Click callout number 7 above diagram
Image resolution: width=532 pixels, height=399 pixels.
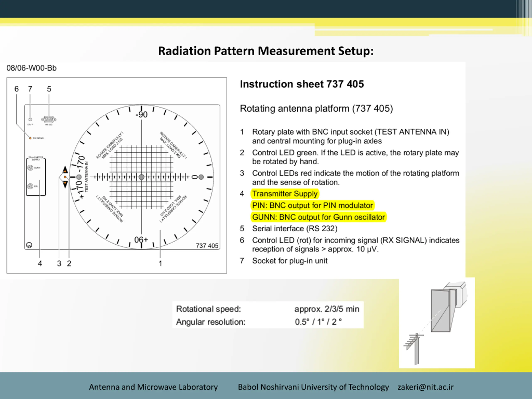pos(30,89)
